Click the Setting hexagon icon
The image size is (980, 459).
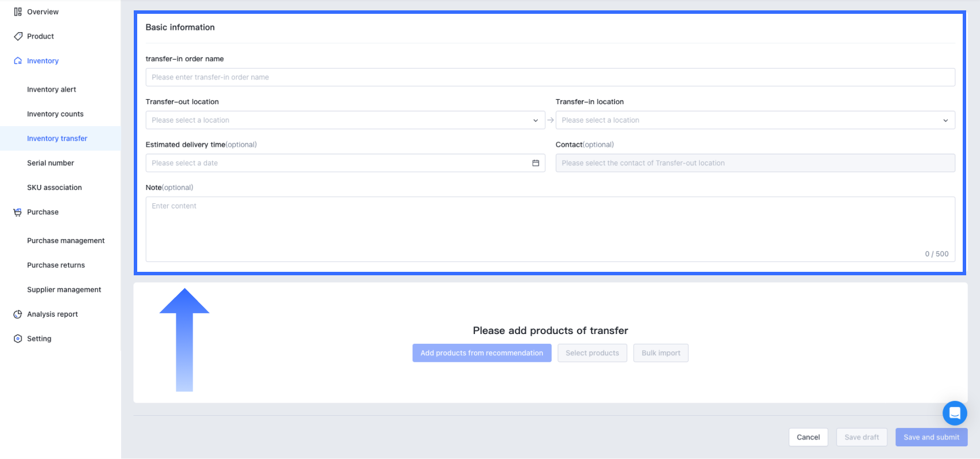click(18, 339)
